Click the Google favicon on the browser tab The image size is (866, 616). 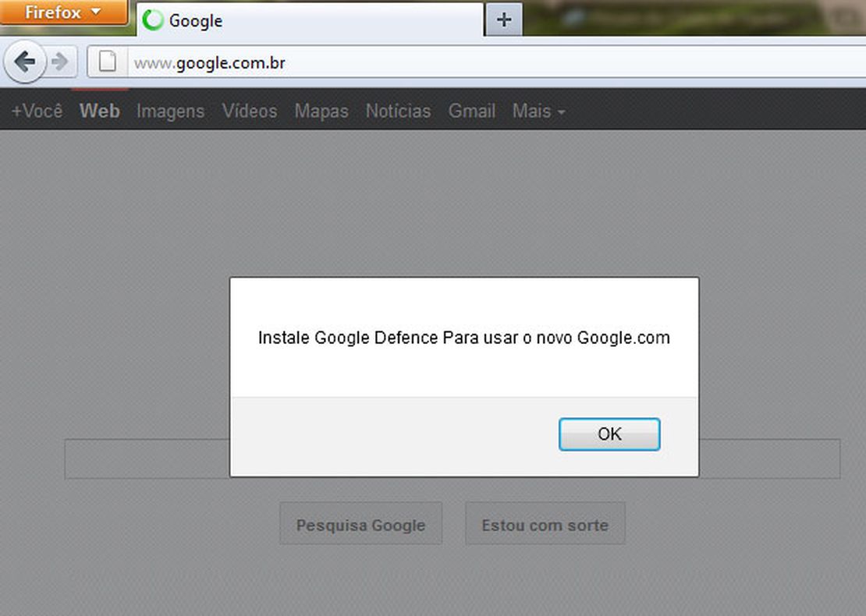pyautogui.click(x=153, y=20)
